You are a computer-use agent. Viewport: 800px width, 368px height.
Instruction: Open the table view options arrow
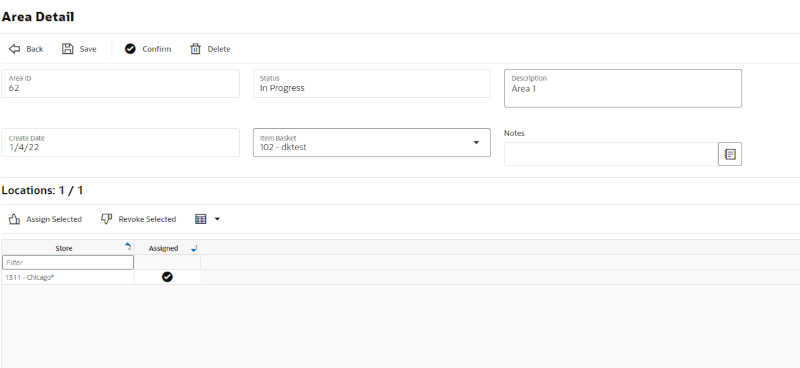coord(217,219)
